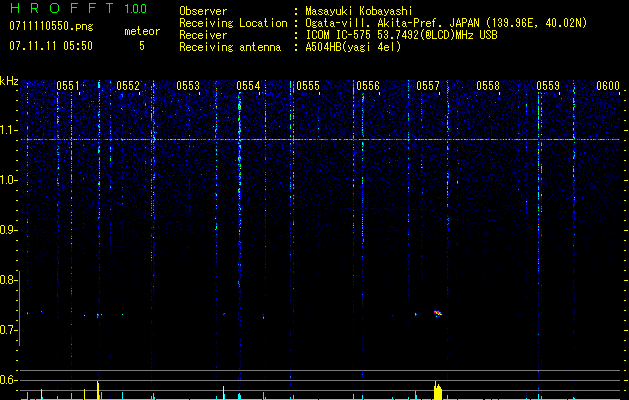This screenshot has height=400, width=629.
Task: Click the 0553 time label
Action: pos(188,86)
